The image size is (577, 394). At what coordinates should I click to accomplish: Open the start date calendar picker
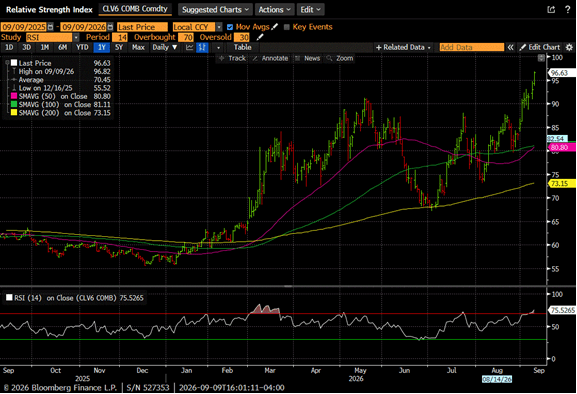point(50,27)
